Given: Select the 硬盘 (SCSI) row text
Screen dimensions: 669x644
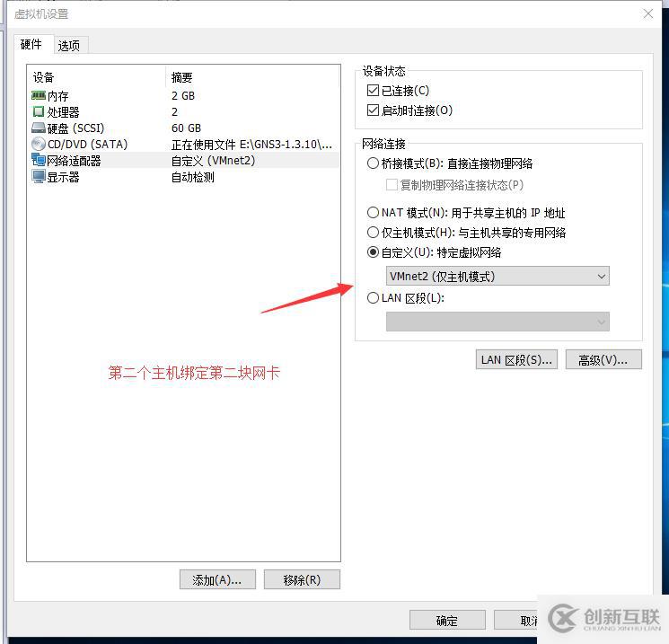Looking at the screenshot, I should coord(75,128).
